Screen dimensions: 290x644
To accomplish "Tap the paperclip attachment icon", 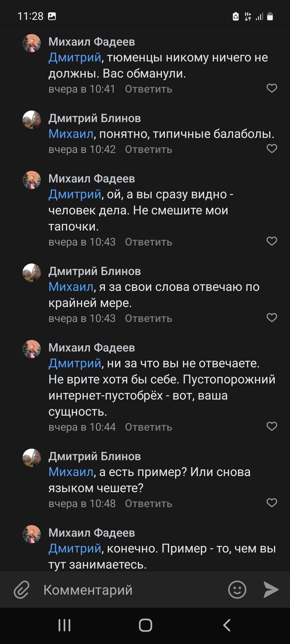I will (22, 590).
